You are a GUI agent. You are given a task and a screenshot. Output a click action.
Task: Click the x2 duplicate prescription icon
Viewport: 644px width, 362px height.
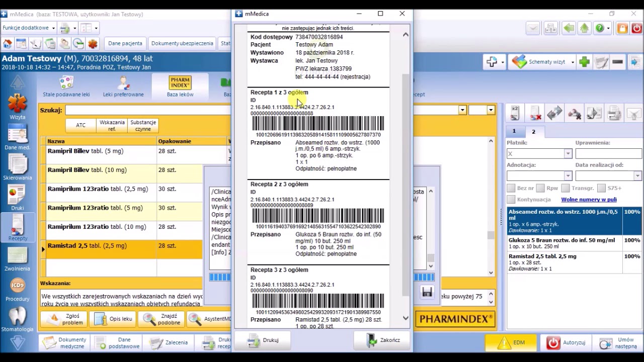click(x=515, y=113)
